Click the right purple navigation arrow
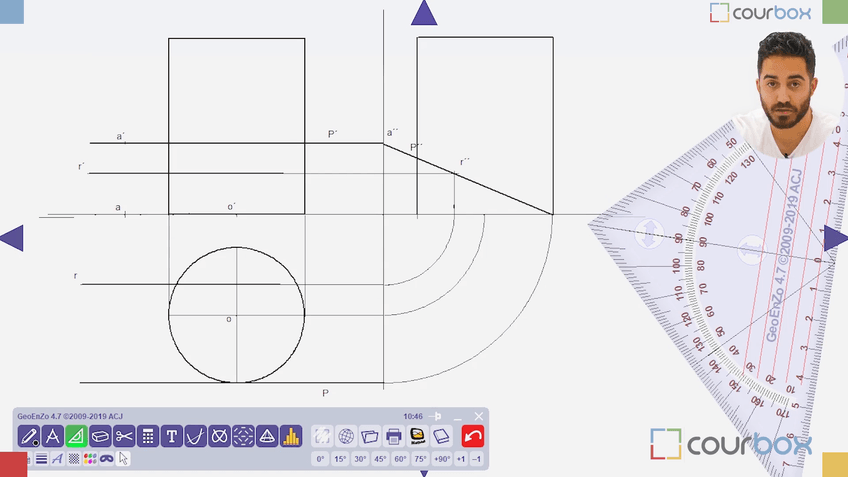This screenshot has height=477, width=848. coord(836,238)
